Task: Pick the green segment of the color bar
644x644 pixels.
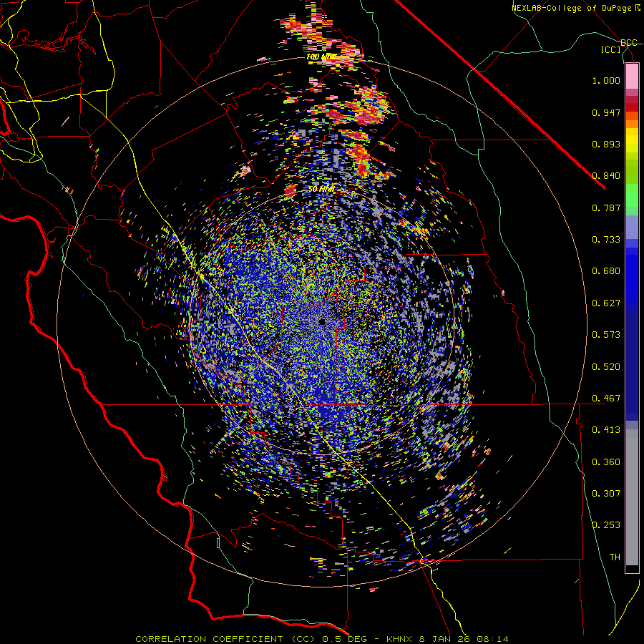Action: click(632, 195)
